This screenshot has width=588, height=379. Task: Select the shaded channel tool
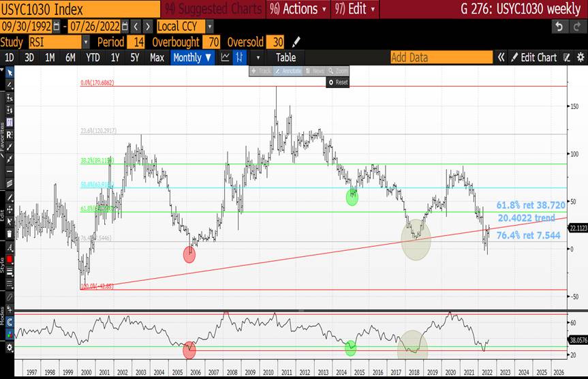coord(10,183)
